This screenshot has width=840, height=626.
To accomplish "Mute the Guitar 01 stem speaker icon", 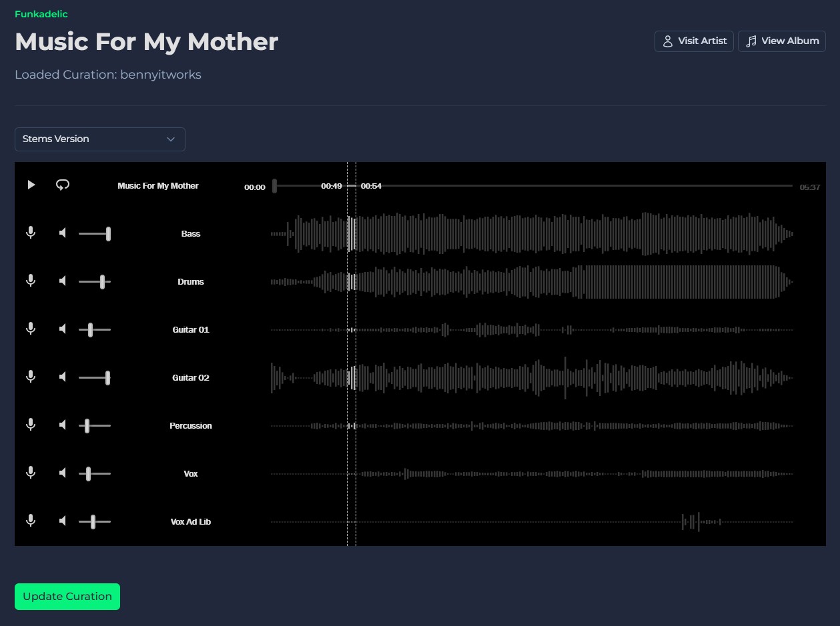I will coord(63,329).
